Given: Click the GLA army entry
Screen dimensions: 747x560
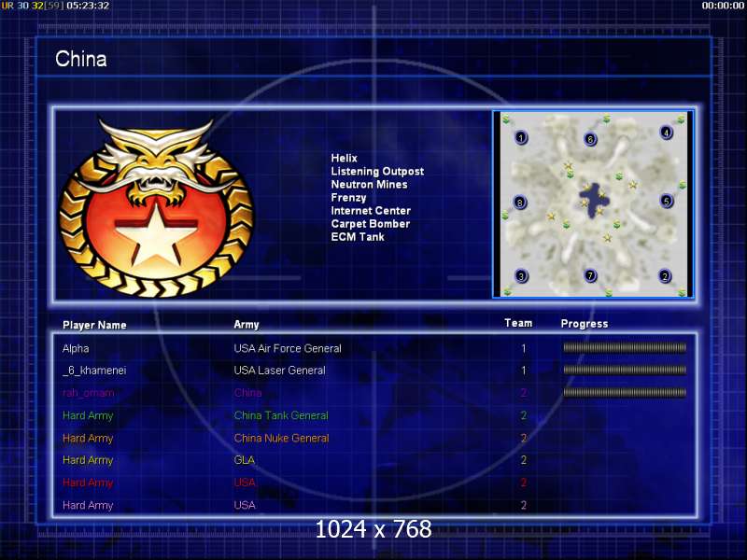Looking at the screenshot, I should 245,460.
